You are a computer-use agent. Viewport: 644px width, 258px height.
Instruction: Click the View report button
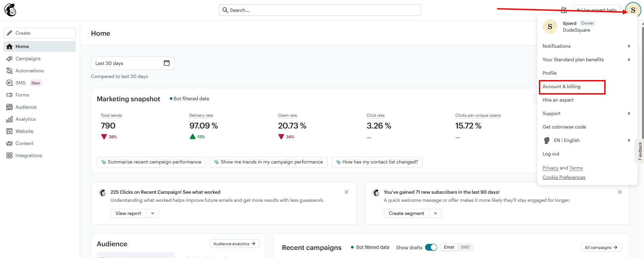click(x=128, y=213)
